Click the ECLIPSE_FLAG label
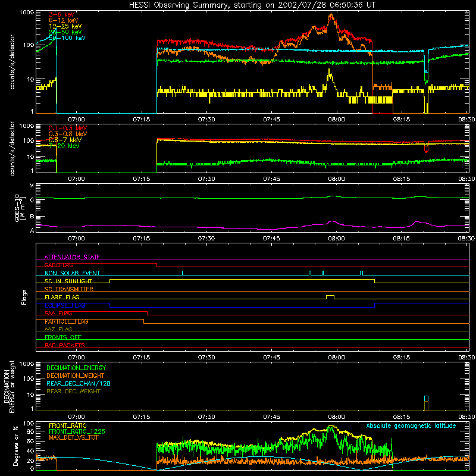476x476 pixels. (x=65, y=305)
